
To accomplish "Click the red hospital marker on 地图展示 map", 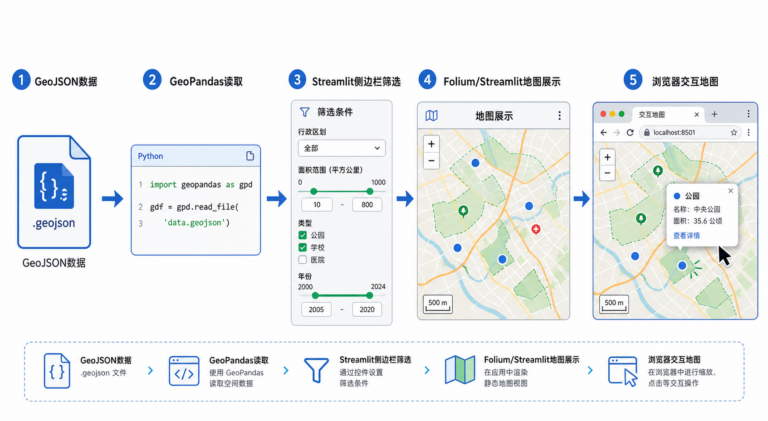I will (x=536, y=229).
